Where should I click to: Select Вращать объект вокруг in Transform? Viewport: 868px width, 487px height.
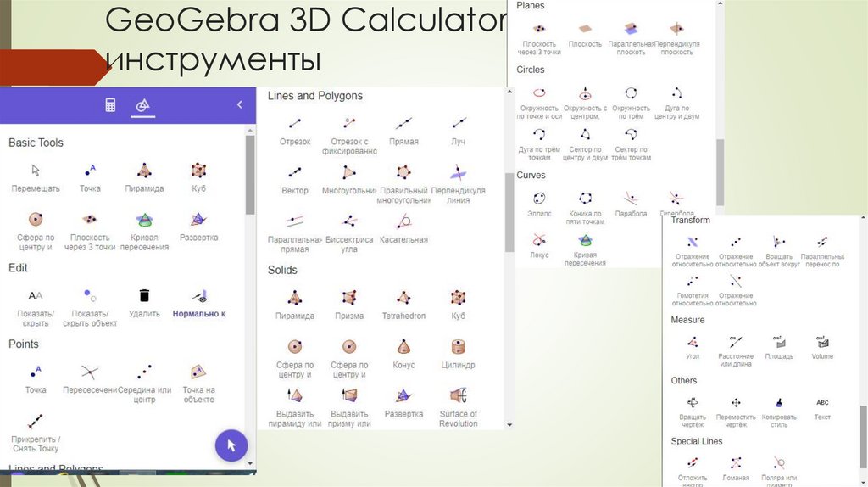779,251
